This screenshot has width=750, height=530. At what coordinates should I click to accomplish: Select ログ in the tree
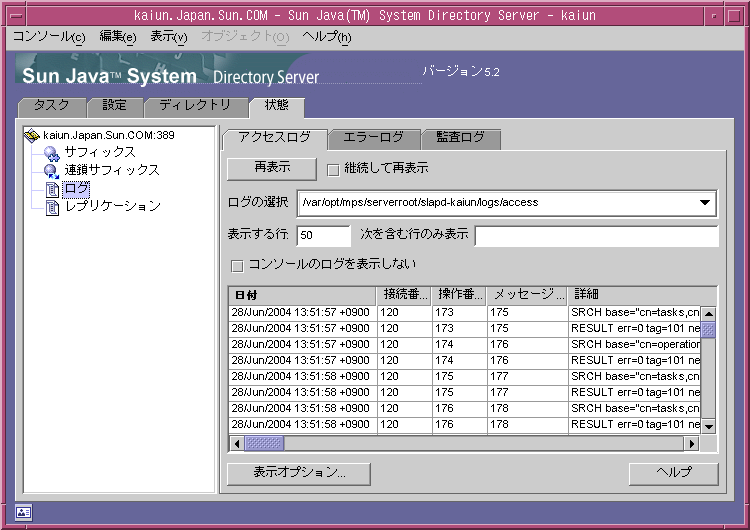click(77, 188)
